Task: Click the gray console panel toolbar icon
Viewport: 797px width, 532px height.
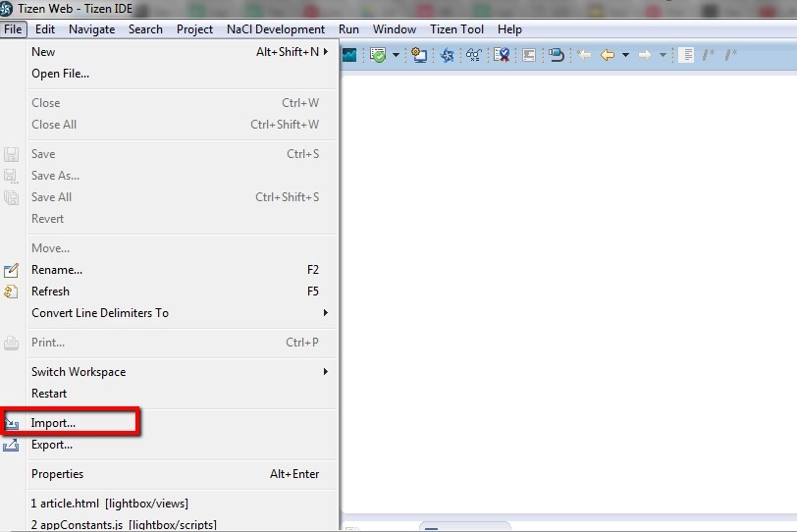Action: 529,55
